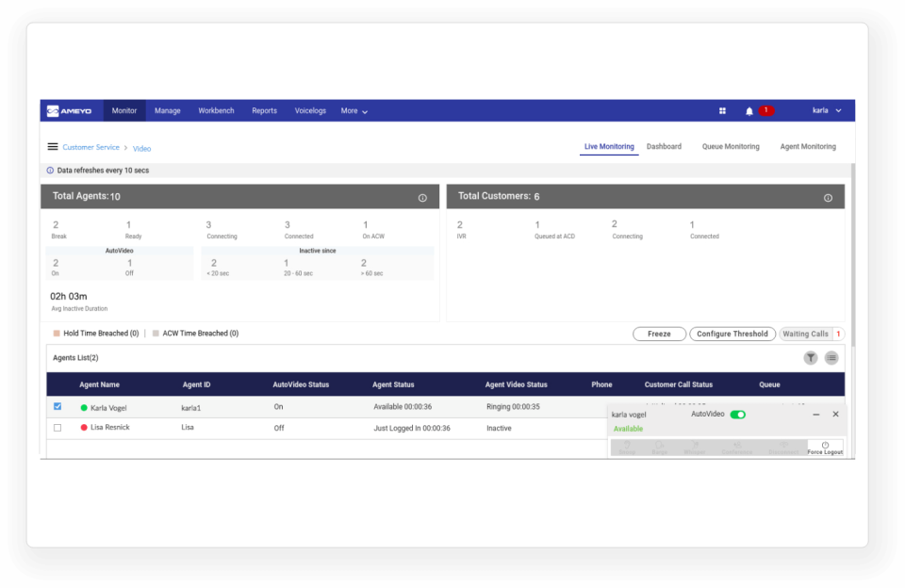The image size is (905, 588).
Task: Click the apps grid icon in the top bar
Action: pyautogui.click(x=722, y=110)
